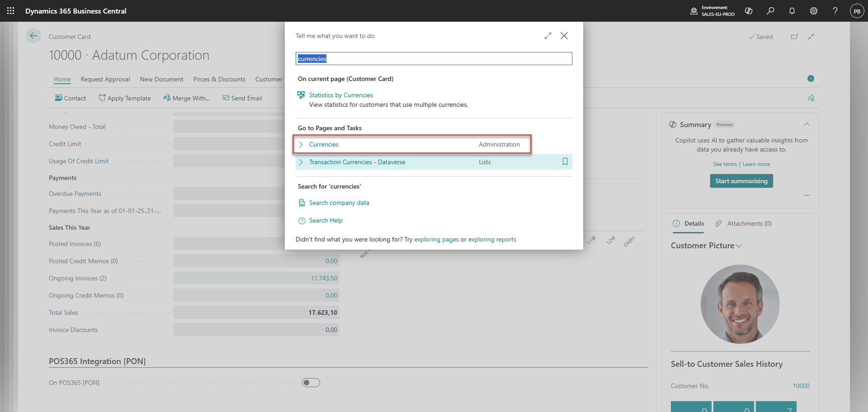Viewport: 868px width, 412px height.
Task: Click the Attachments paperclip icon
Action: pos(718,223)
